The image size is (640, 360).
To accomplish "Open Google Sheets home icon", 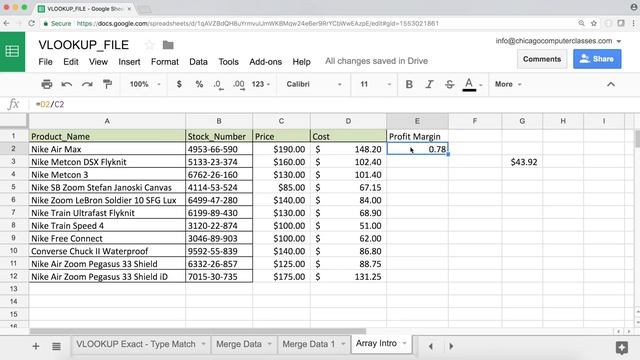I will point(12,51).
